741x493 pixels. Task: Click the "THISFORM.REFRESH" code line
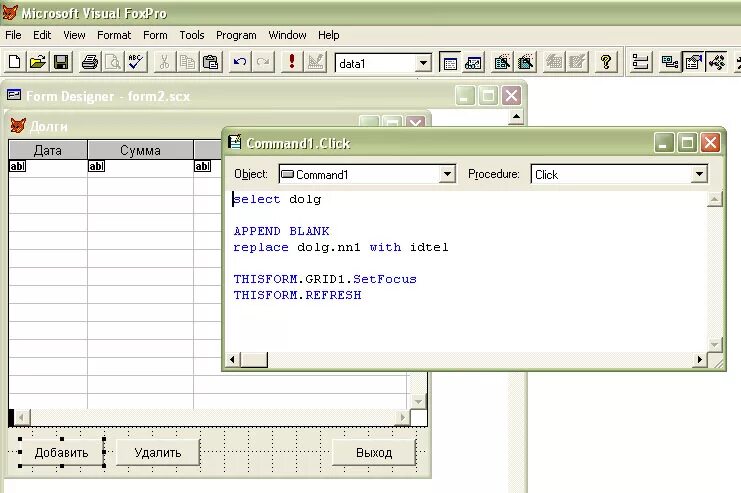pyautogui.click(x=298, y=295)
